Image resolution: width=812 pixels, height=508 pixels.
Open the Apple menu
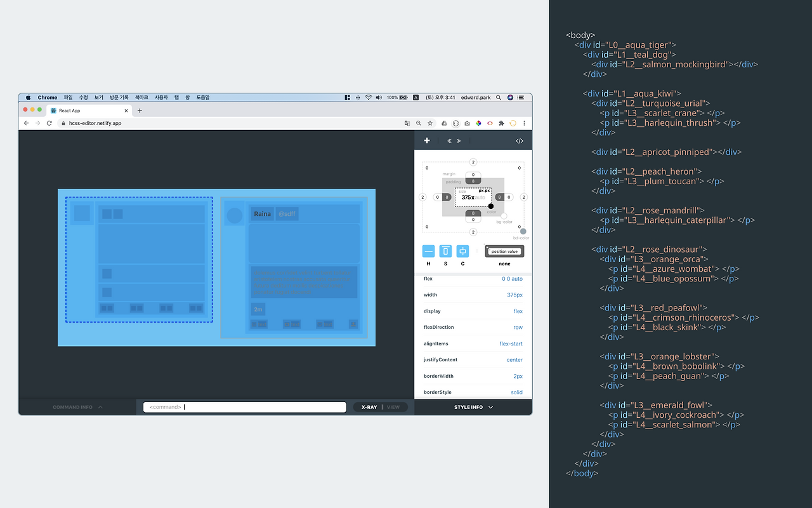pyautogui.click(x=28, y=98)
